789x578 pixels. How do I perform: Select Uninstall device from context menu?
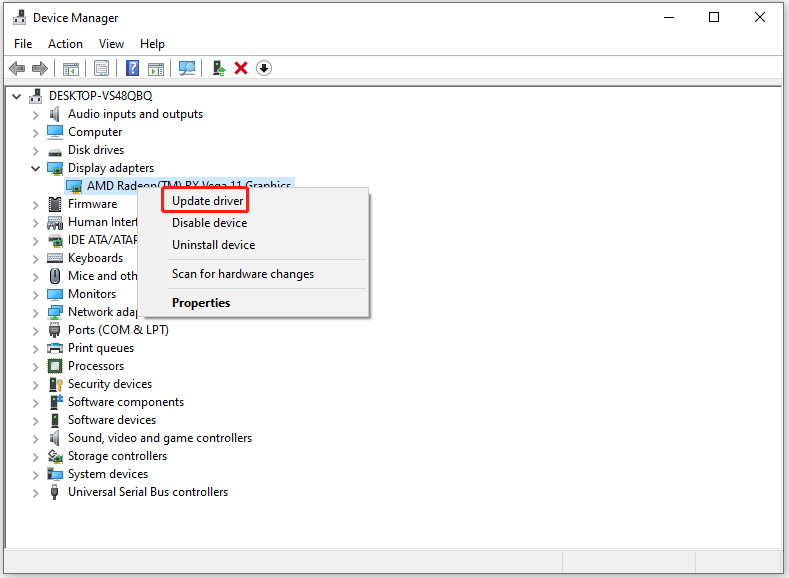(213, 245)
